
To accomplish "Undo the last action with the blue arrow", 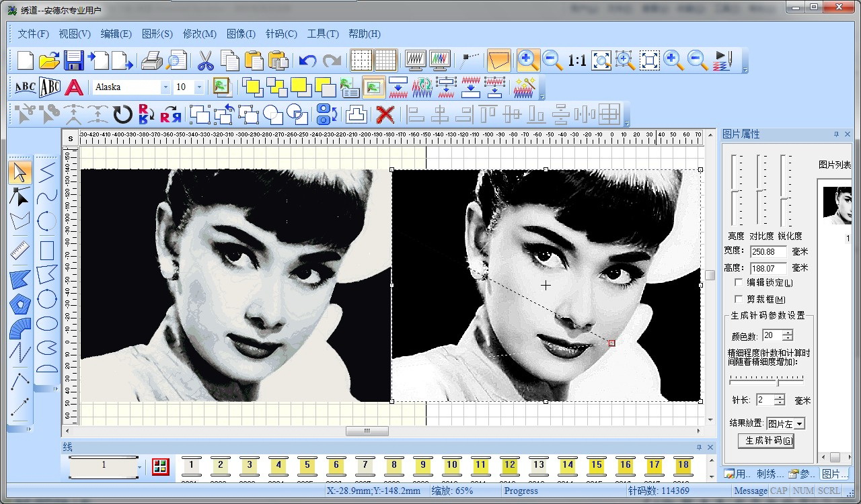I will pyautogui.click(x=307, y=60).
